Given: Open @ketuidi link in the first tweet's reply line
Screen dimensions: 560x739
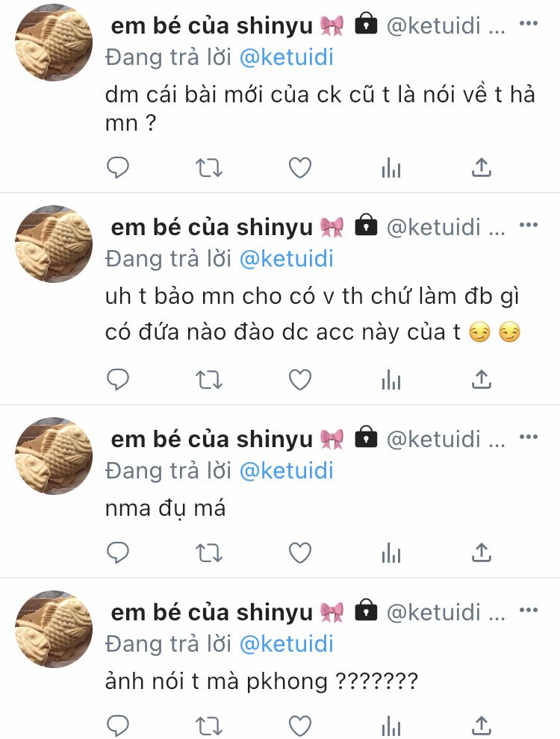Looking at the screenshot, I should 287,57.
